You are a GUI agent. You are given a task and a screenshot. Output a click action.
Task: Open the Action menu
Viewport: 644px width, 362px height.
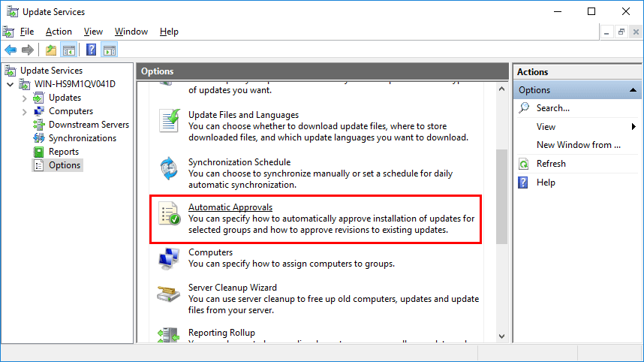pos(59,32)
